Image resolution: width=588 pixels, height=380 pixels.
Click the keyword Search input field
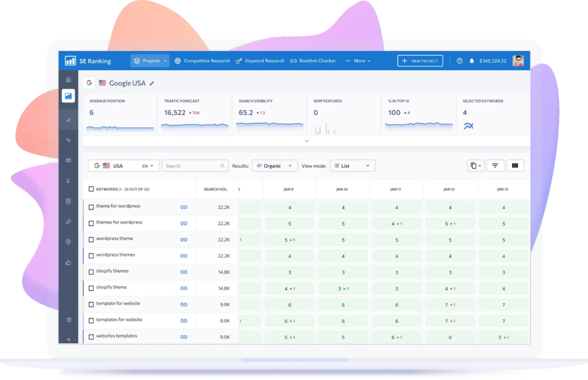[192, 166]
